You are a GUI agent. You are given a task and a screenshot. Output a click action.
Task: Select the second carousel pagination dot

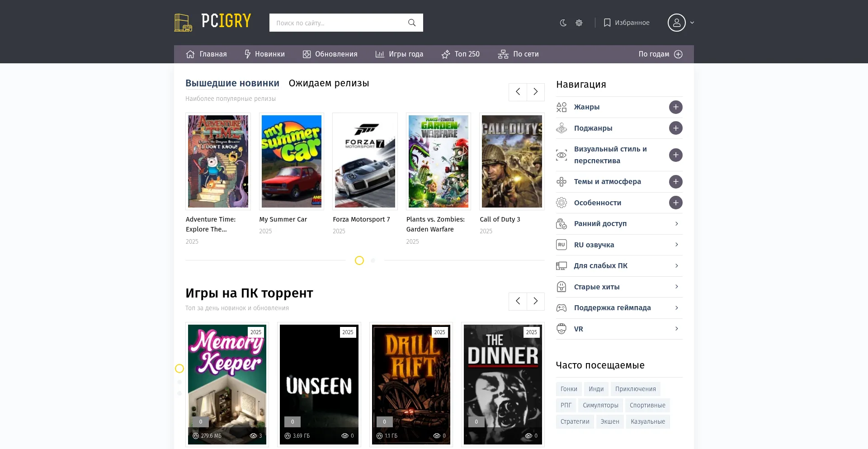click(x=373, y=260)
